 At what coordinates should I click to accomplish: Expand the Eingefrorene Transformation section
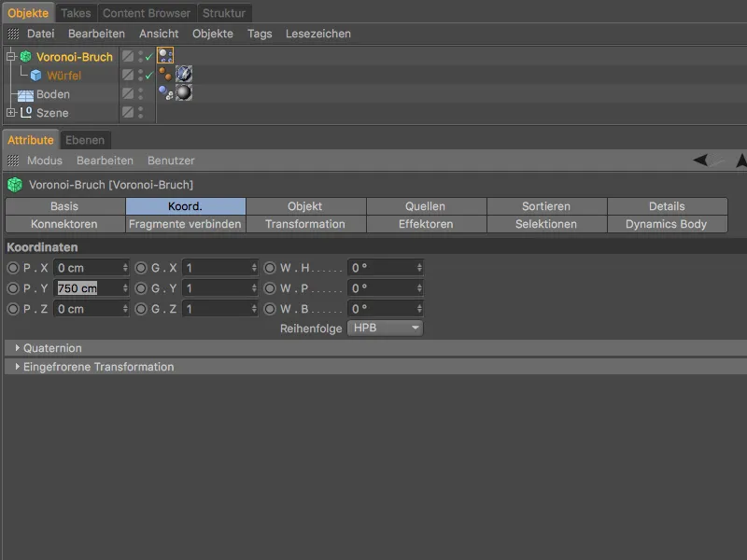tap(18, 367)
